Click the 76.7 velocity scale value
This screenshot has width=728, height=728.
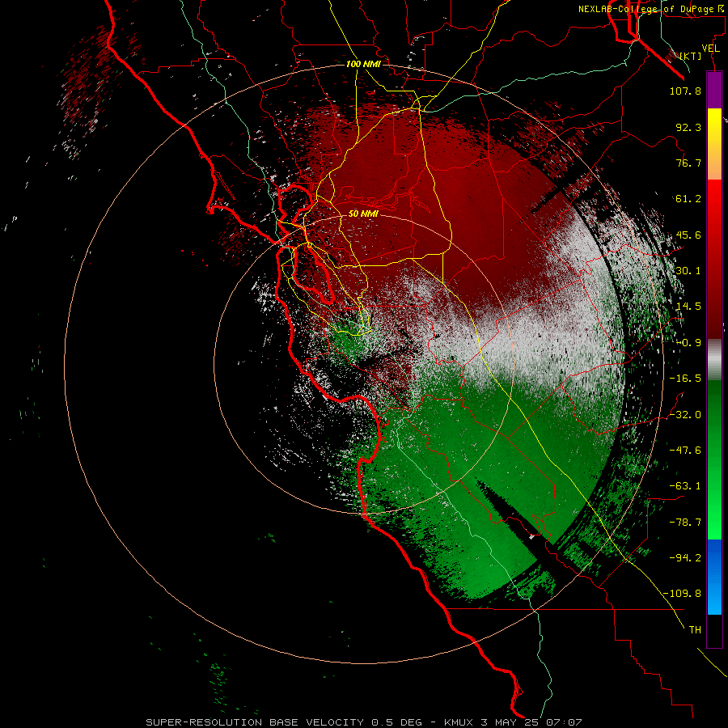point(688,163)
